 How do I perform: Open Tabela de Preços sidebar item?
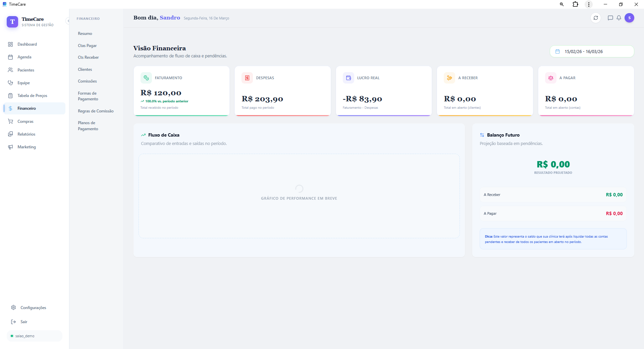click(32, 96)
